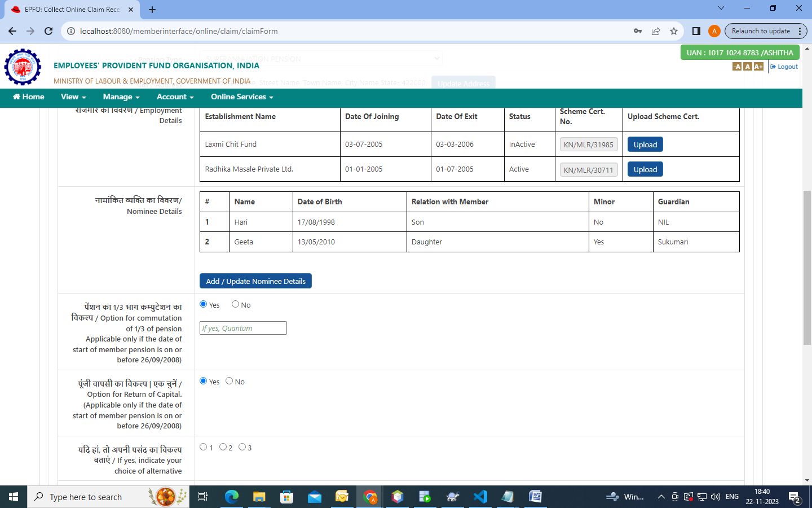
Task: Click the scheme cert number KN/MLR/30711 field
Action: tap(589, 170)
